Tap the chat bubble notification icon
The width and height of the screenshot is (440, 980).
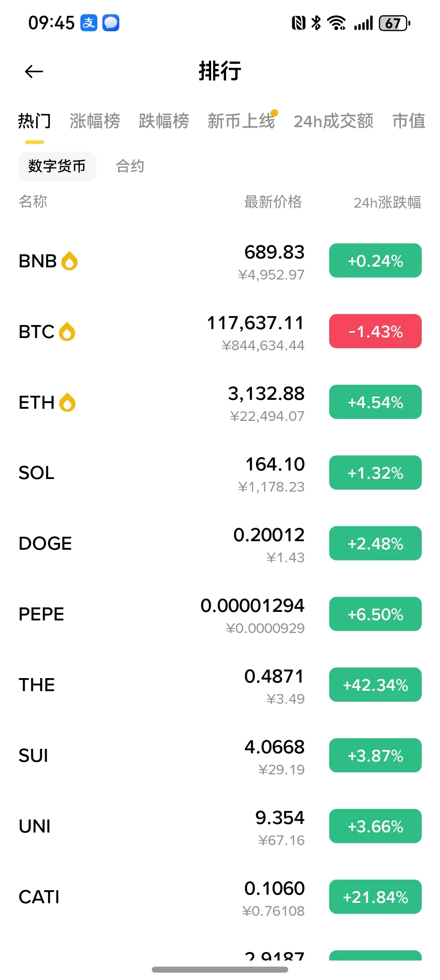111,23
